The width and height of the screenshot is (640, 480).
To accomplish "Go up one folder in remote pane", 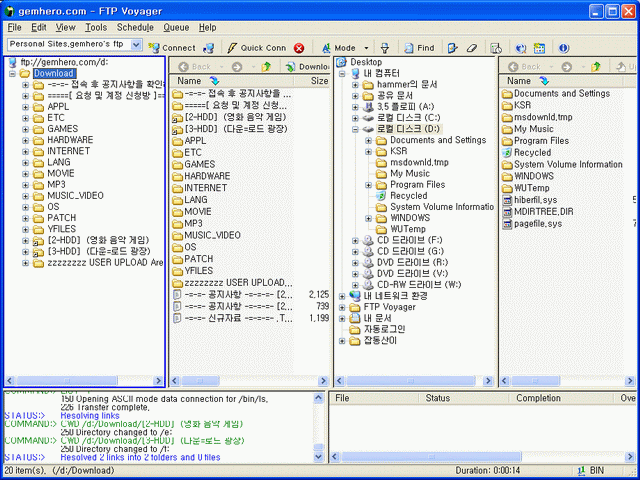I will click(x=266, y=67).
